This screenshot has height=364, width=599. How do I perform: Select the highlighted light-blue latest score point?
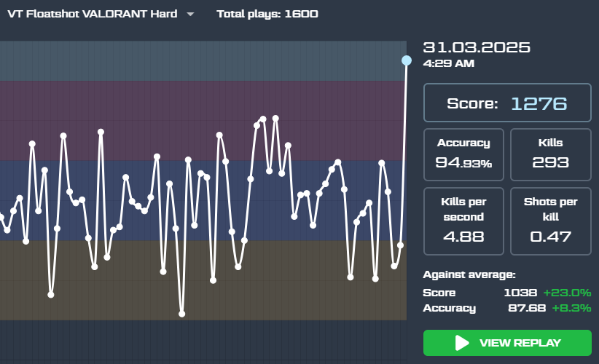pyautogui.click(x=407, y=60)
